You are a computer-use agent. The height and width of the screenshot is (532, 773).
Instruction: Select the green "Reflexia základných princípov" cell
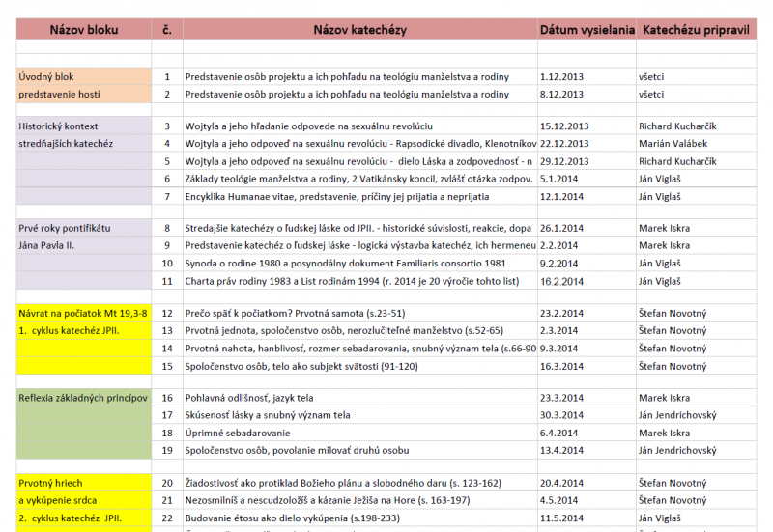82,398
